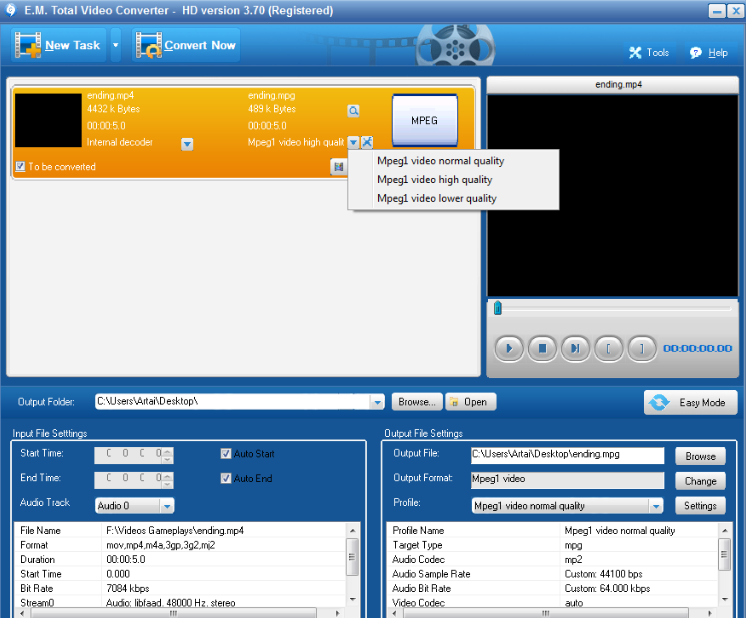Play the preview video

509,348
